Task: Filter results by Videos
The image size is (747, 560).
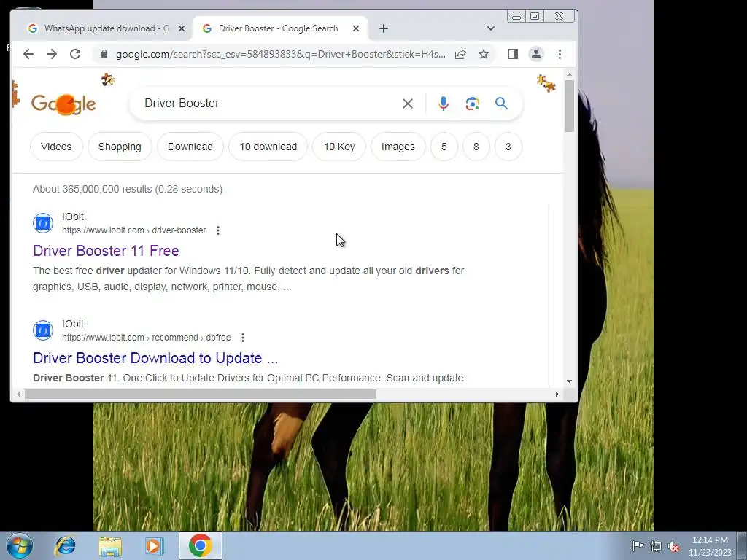Action: point(56,147)
